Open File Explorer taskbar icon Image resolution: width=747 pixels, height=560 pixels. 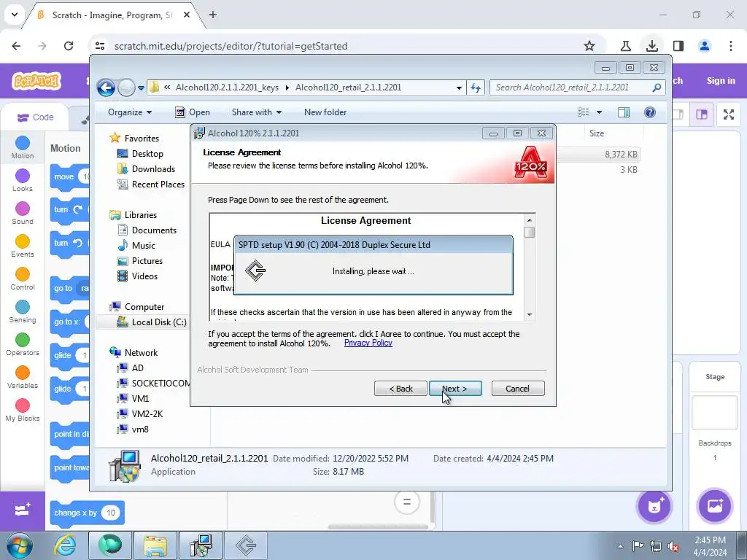(155, 545)
